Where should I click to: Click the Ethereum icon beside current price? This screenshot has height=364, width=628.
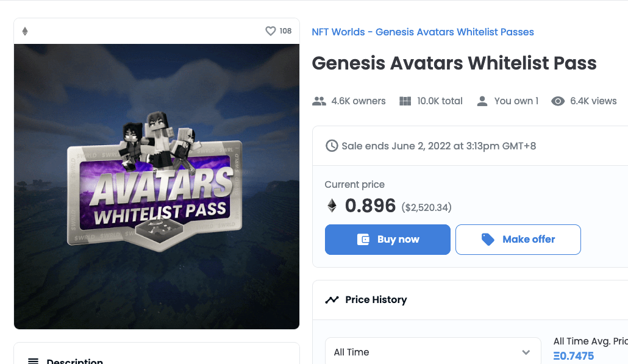[332, 205]
